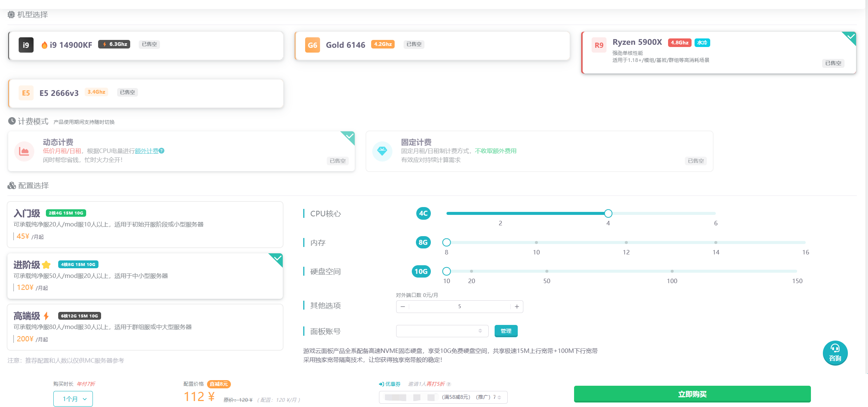The image size is (868, 407).
Task: Open the 优惠券 coupon dropdown
Action: pyautogui.click(x=443, y=397)
